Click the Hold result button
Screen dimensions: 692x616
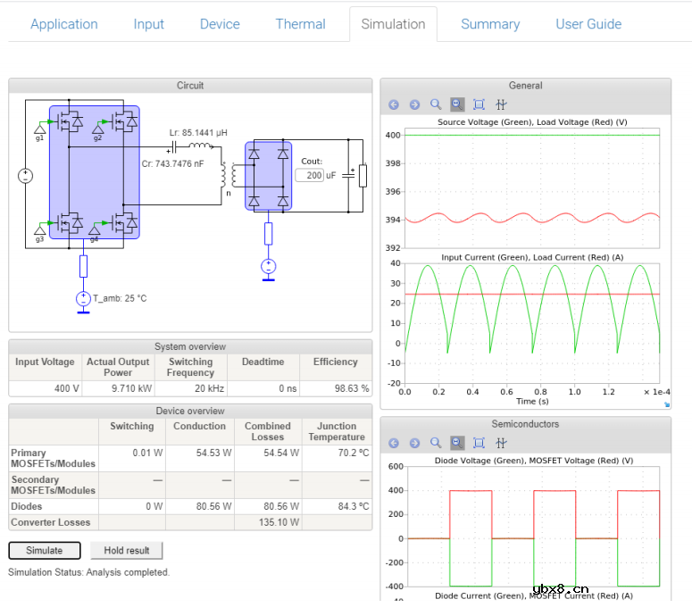pos(127,551)
